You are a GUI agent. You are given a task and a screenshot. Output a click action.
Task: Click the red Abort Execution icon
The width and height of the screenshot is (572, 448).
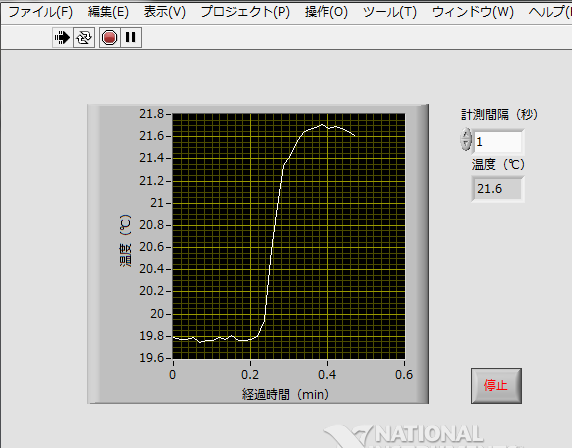[109, 37]
